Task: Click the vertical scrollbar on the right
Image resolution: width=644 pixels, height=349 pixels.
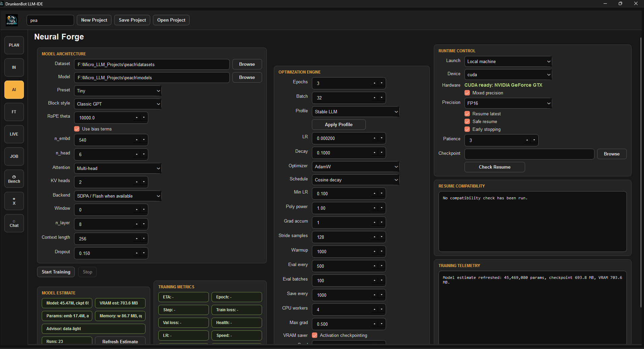Action: (x=641, y=172)
